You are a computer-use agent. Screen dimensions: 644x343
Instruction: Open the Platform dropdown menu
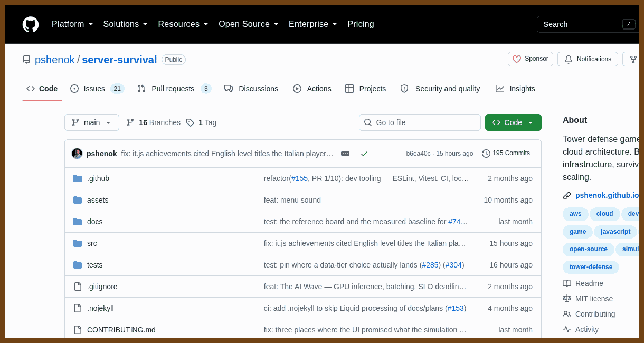tap(72, 24)
